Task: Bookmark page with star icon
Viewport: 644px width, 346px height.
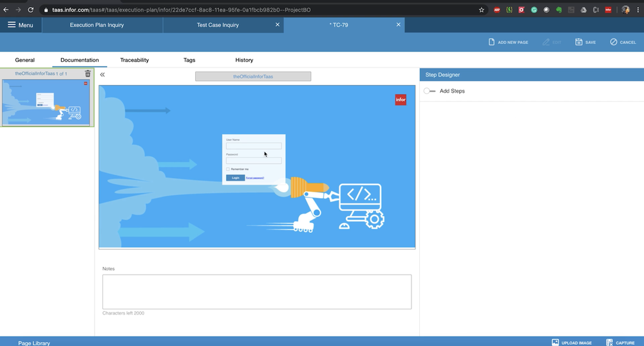Action: [x=481, y=10]
